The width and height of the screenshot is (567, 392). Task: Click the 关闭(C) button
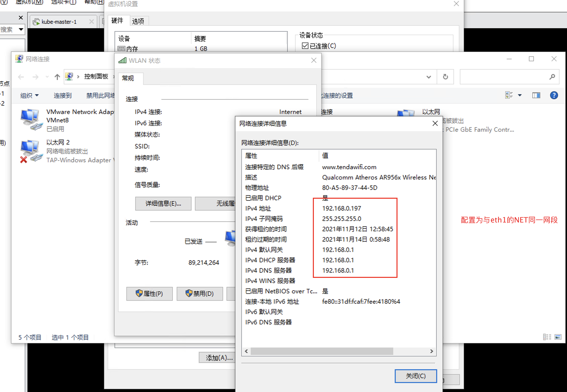pos(416,376)
